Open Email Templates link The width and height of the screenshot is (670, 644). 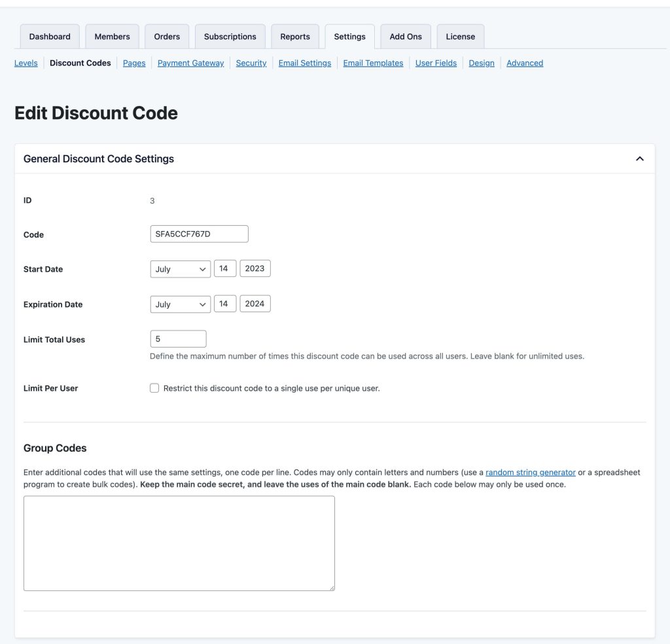pyautogui.click(x=373, y=63)
